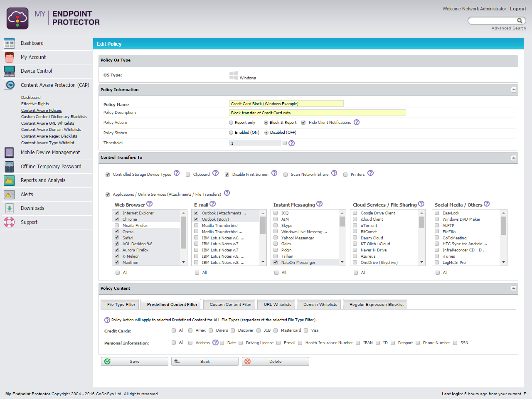Click Instant Messaging list scroll down arrow
Viewport: 532px width, 399px height.
tap(342, 262)
